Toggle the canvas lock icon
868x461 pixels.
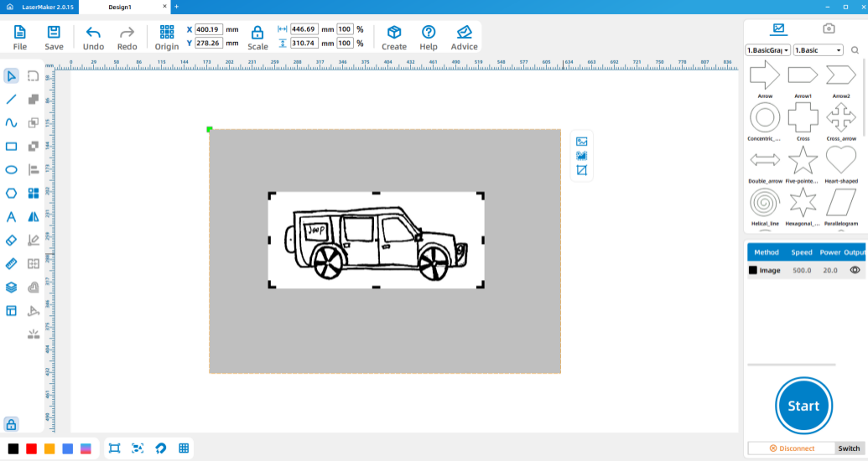tap(11, 424)
